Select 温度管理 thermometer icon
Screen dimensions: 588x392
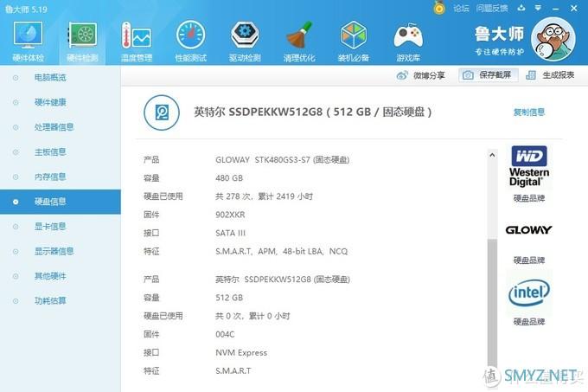[136, 35]
